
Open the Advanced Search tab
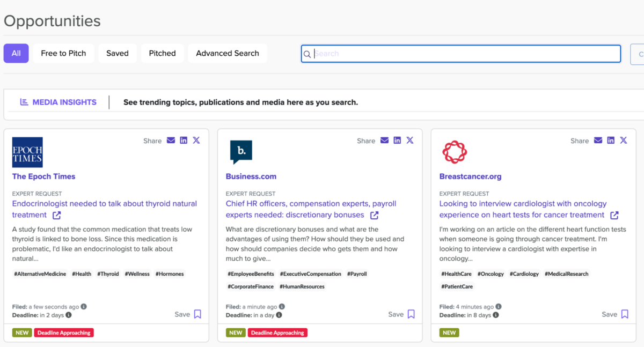tap(227, 53)
